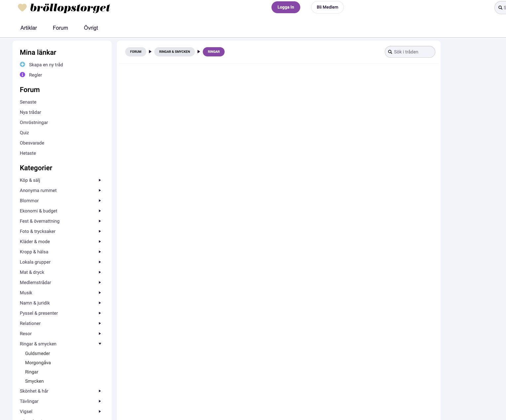Click the magnifier inside the Sök i tråden field

point(390,52)
